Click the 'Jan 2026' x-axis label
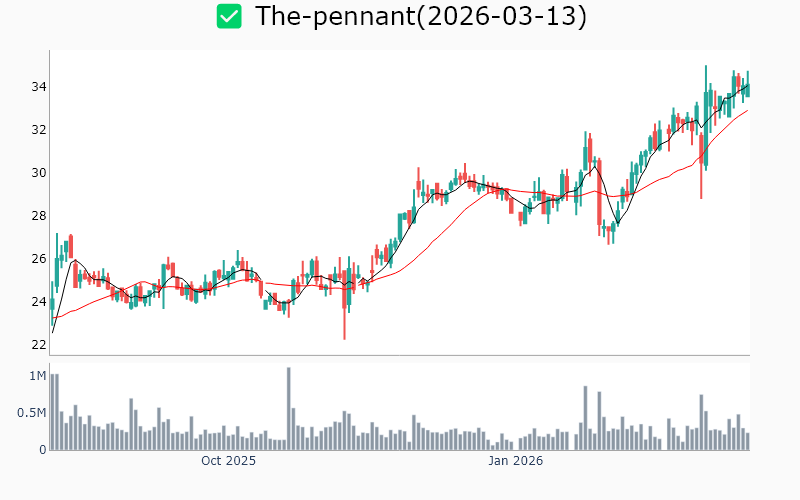 click(x=515, y=461)
